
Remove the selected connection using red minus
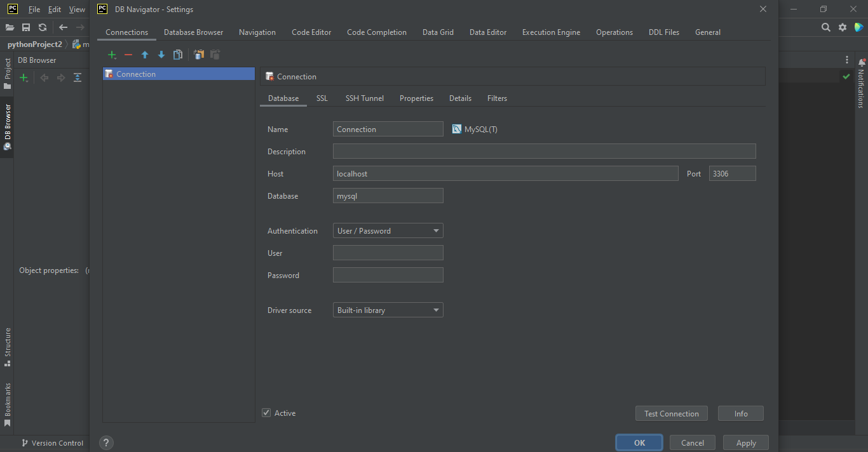(x=128, y=55)
